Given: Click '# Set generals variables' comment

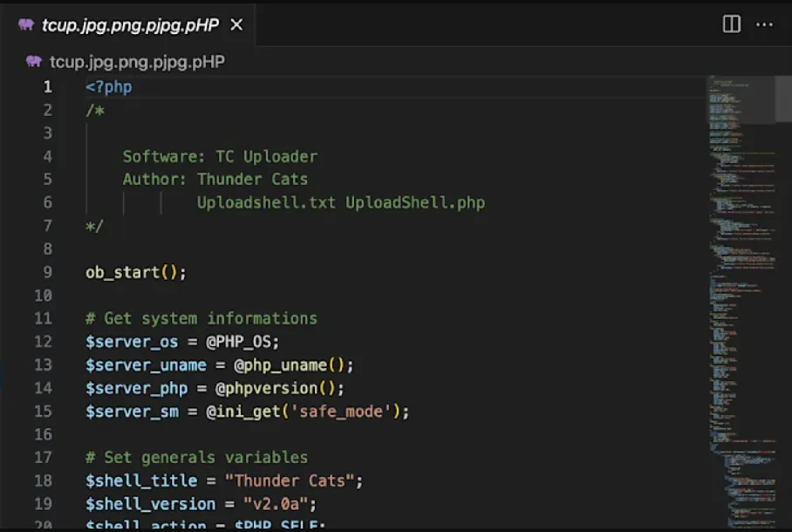Looking at the screenshot, I should (197, 458).
